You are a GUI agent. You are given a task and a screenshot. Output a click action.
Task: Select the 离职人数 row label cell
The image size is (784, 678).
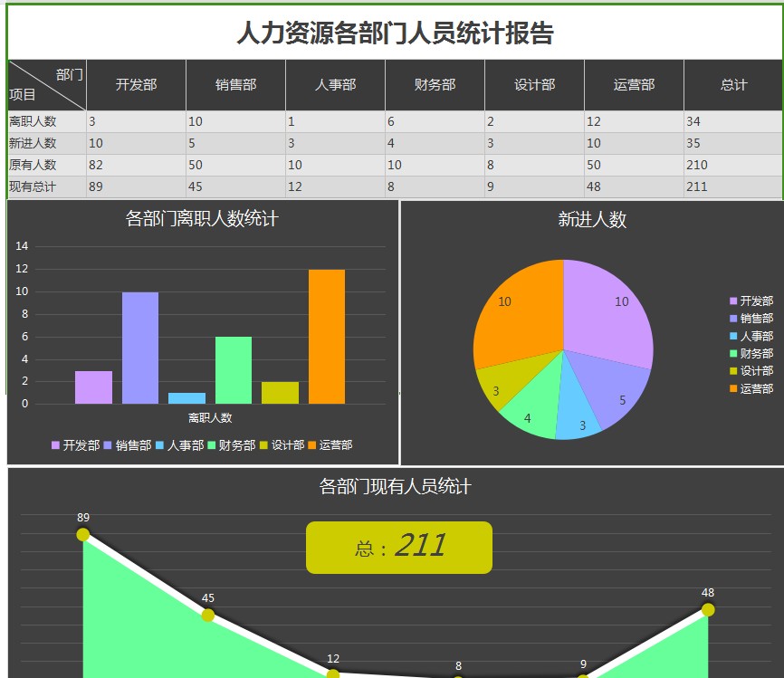47,121
